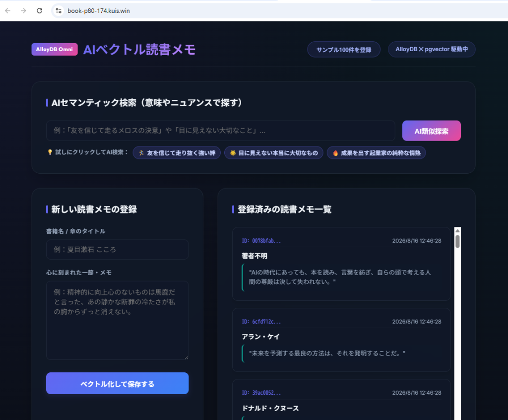The image size is (508, 420).
Task: Click the textarea resize handle corner
Action: coord(187,357)
